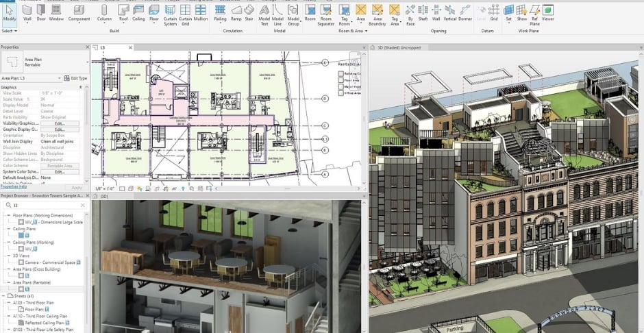
Task: Collapse the Sheets (all) node
Action: (3, 295)
